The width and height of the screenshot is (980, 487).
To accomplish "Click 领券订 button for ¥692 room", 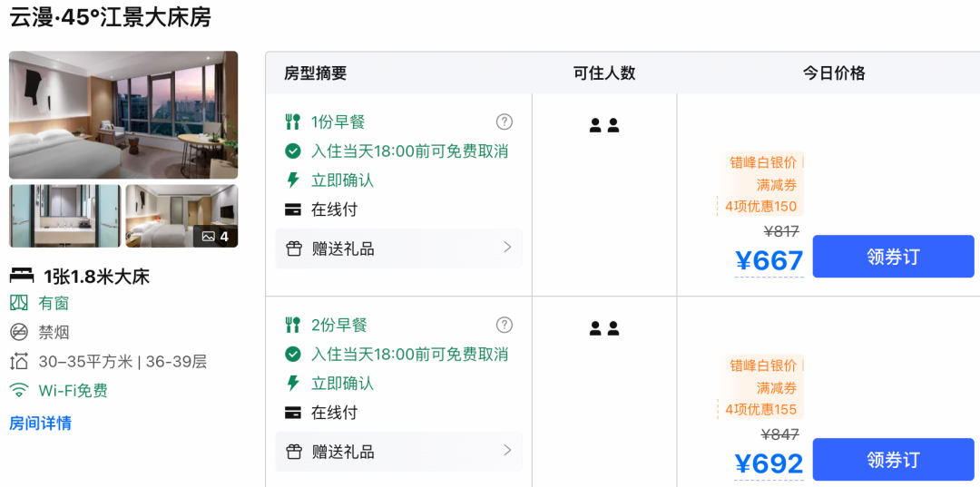I will click(893, 460).
